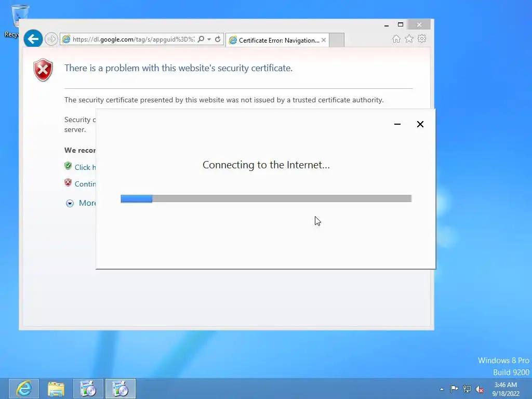Screen dimensions: 532x399
Task: Close the Internet Explorer window
Action: point(419,24)
